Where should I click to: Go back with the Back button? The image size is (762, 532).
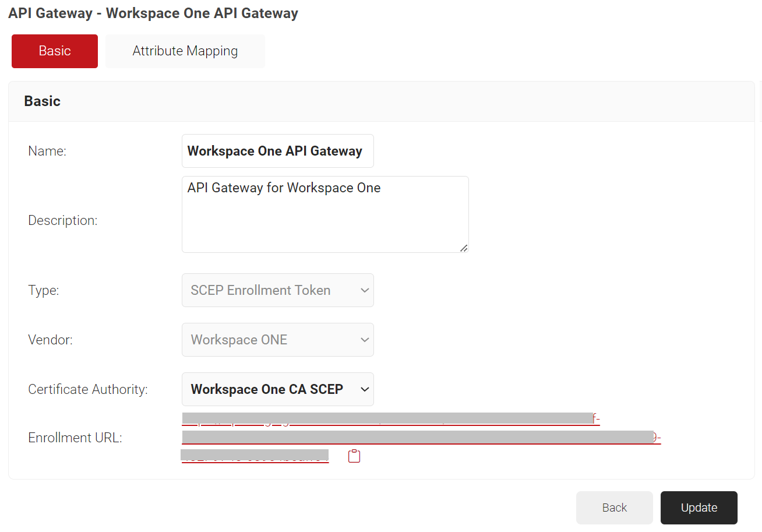(x=615, y=508)
